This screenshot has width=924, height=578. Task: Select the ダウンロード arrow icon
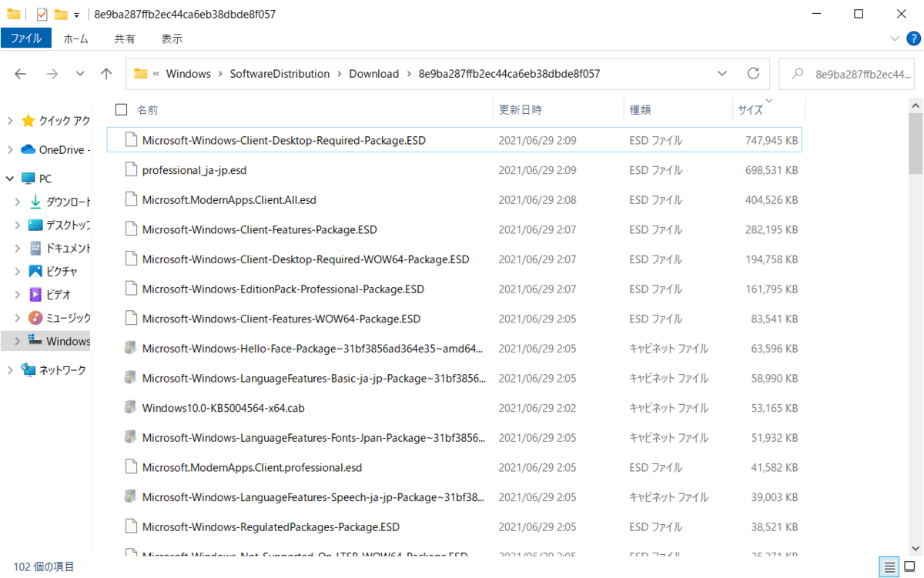[x=35, y=202]
